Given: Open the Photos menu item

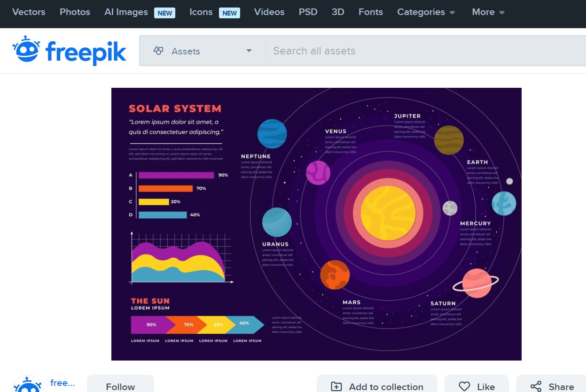Looking at the screenshot, I should point(75,12).
